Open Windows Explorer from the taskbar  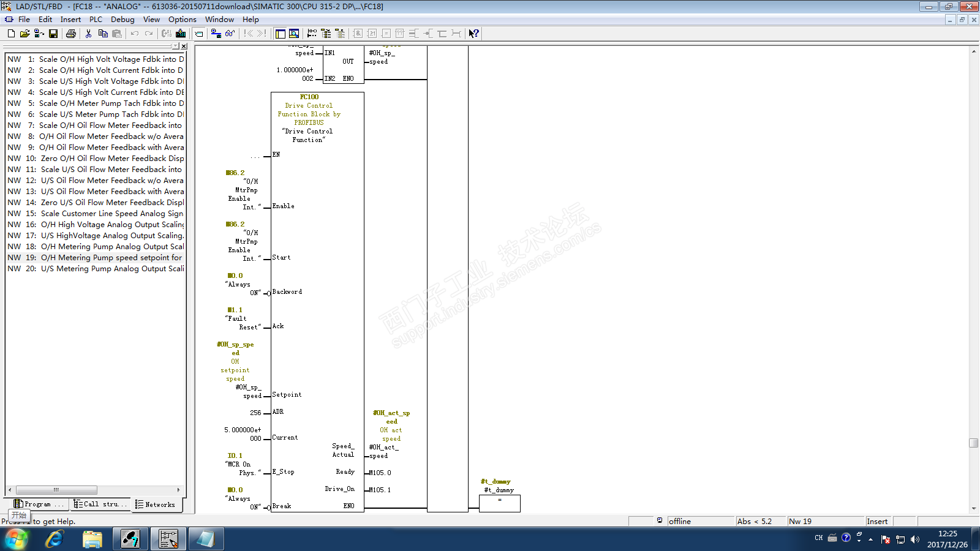tap(92, 539)
